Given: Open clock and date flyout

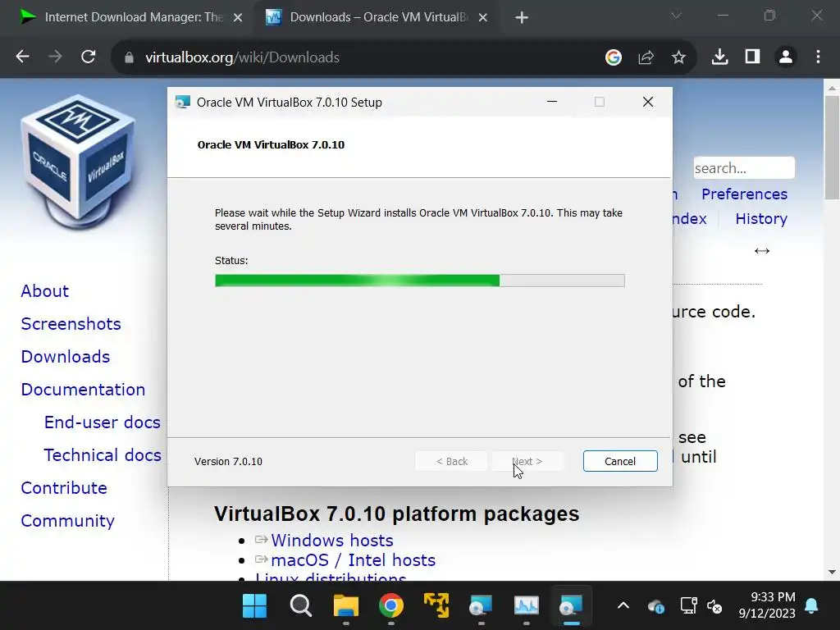Looking at the screenshot, I should pyautogui.click(x=767, y=605).
